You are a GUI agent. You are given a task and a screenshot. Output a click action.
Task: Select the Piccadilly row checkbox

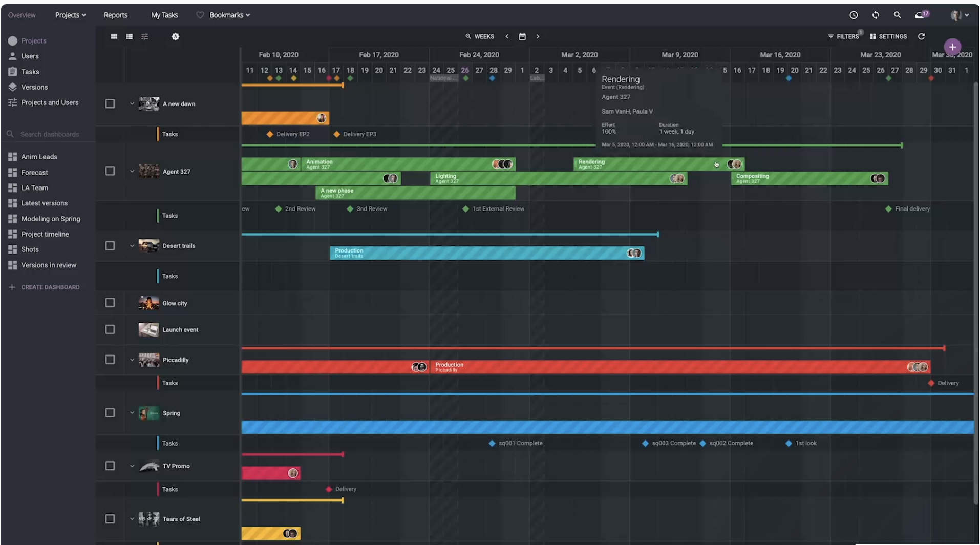110,360
